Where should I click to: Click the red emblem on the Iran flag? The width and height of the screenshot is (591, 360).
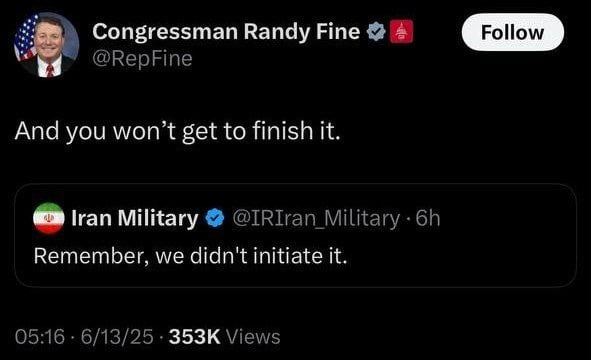48,218
